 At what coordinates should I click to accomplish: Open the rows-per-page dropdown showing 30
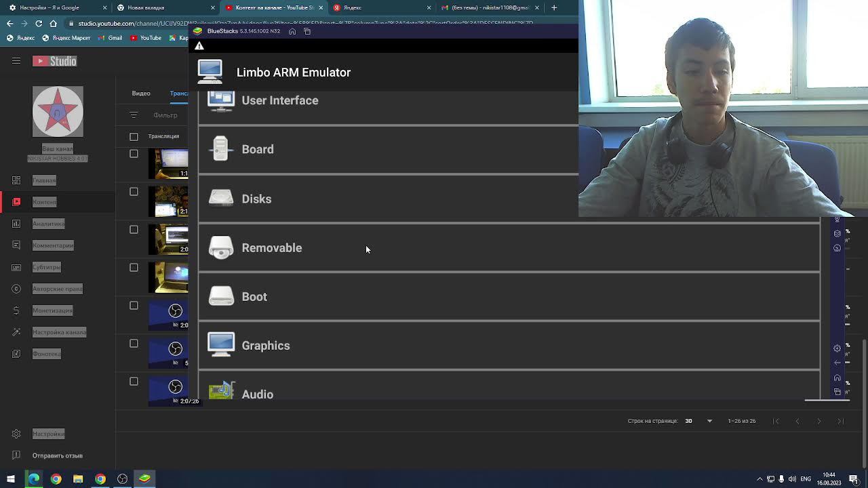[698, 421]
